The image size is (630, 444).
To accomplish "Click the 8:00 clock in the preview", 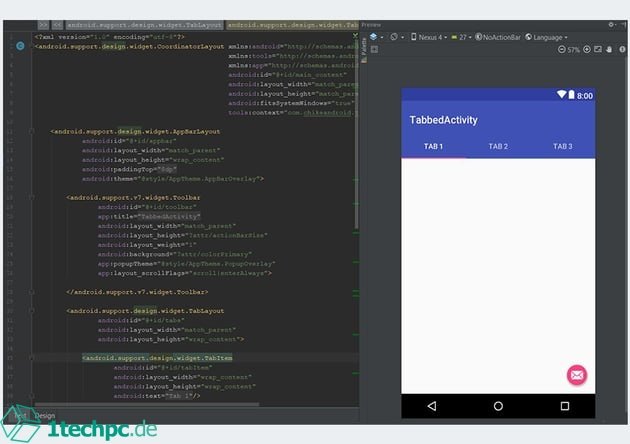I will (x=585, y=96).
